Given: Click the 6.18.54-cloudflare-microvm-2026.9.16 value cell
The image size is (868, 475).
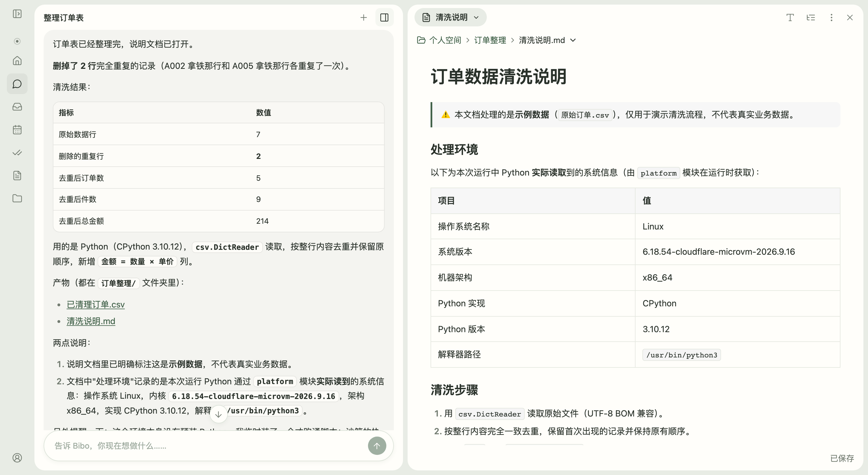Looking at the screenshot, I should (x=737, y=252).
